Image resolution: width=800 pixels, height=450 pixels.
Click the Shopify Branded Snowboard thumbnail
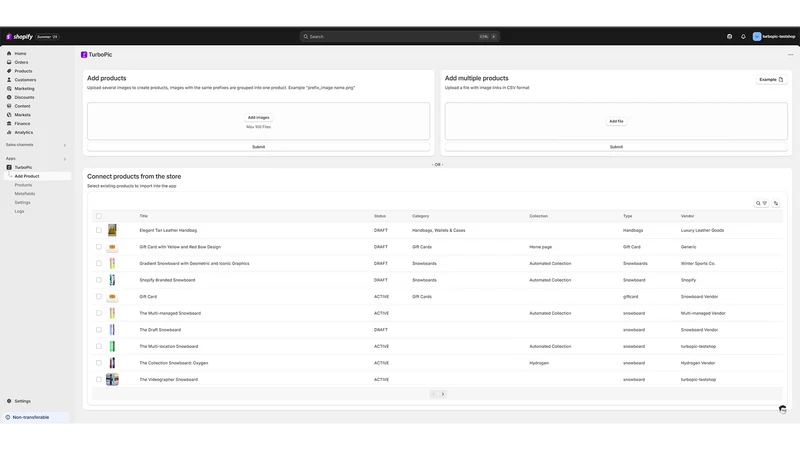point(112,280)
